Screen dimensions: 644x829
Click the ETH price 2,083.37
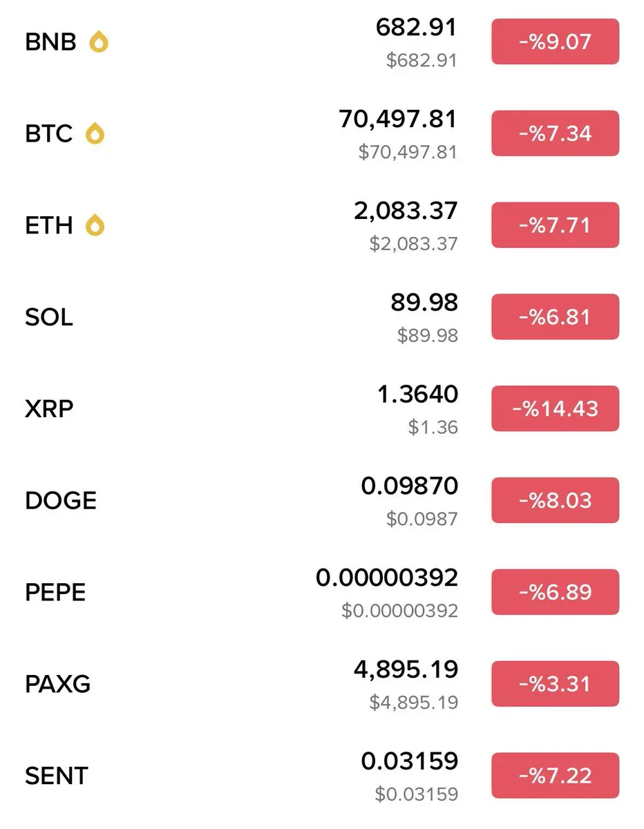click(x=406, y=211)
